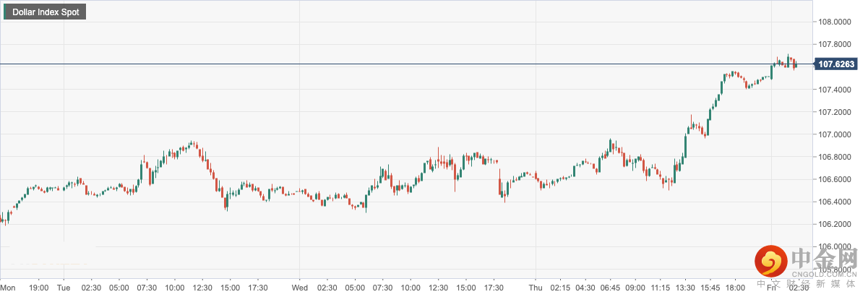Select the Tue day marker on time axis
The height and width of the screenshot is (297, 868).
(x=63, y=288)
